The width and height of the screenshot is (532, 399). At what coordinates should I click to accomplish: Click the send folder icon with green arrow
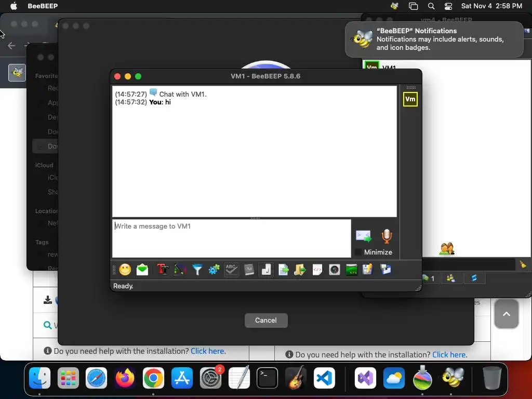300,270
